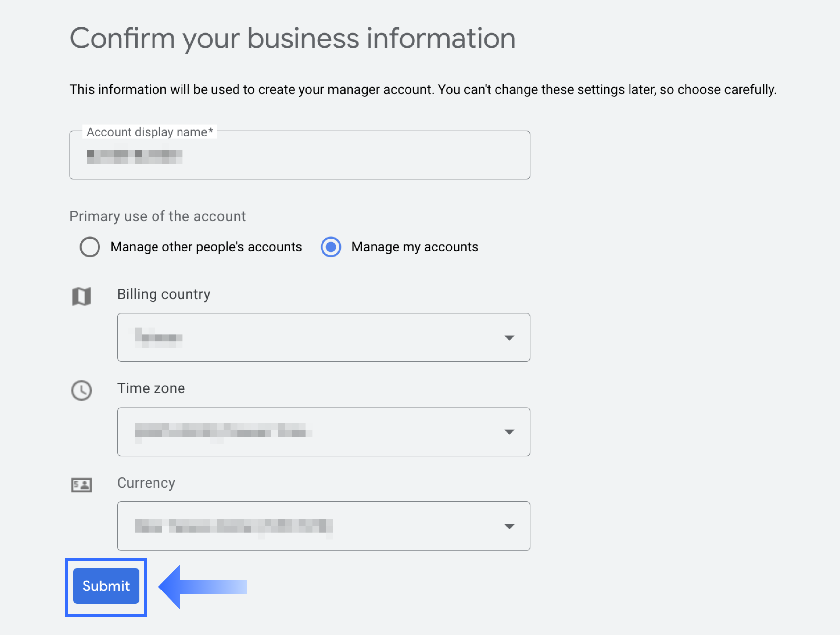Viewport: 840px width, 635px height.
Task: Click the Currency heading label
Action: pos(146,483)
